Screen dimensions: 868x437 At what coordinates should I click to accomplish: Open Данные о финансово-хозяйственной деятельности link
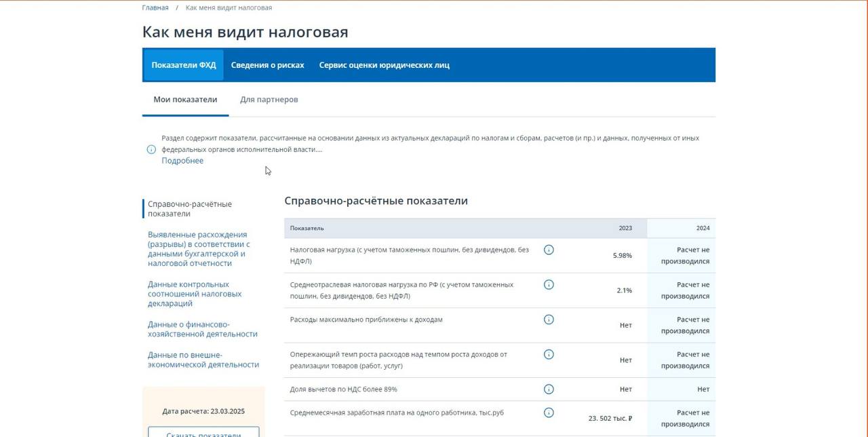(203, 329)
